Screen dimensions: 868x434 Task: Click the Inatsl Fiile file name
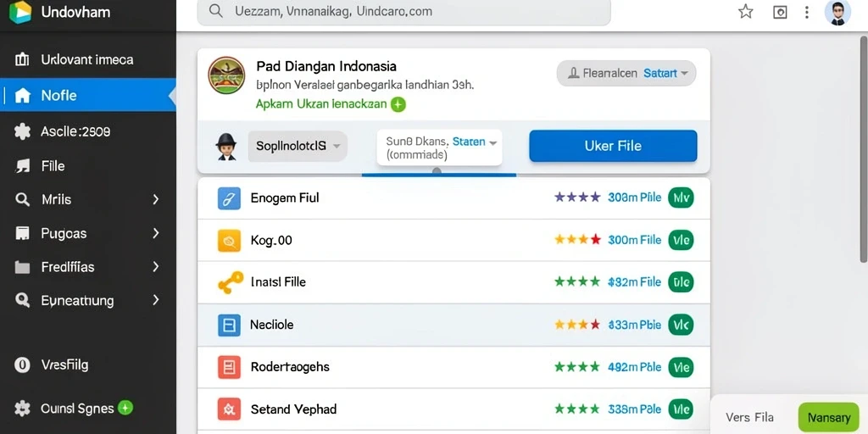[278, 282]
